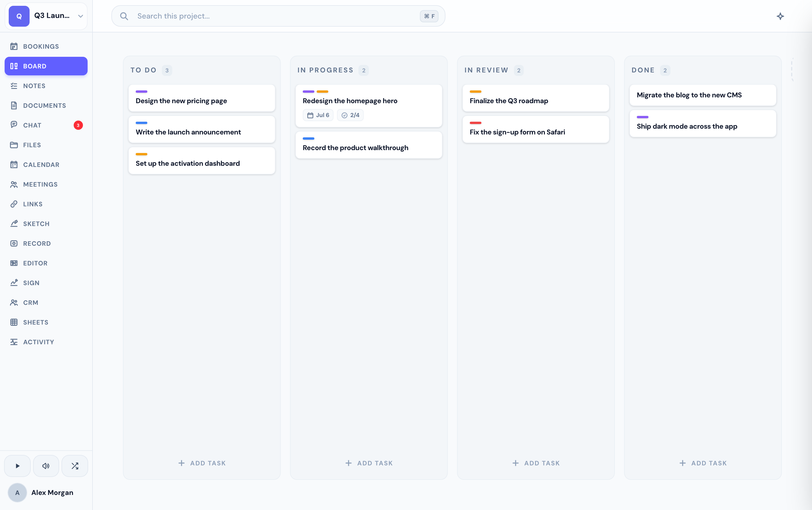The height and width of the screenshot is (510, 812).
Task: Click purple label on Ship dark mode card
Action: point(642,117)
